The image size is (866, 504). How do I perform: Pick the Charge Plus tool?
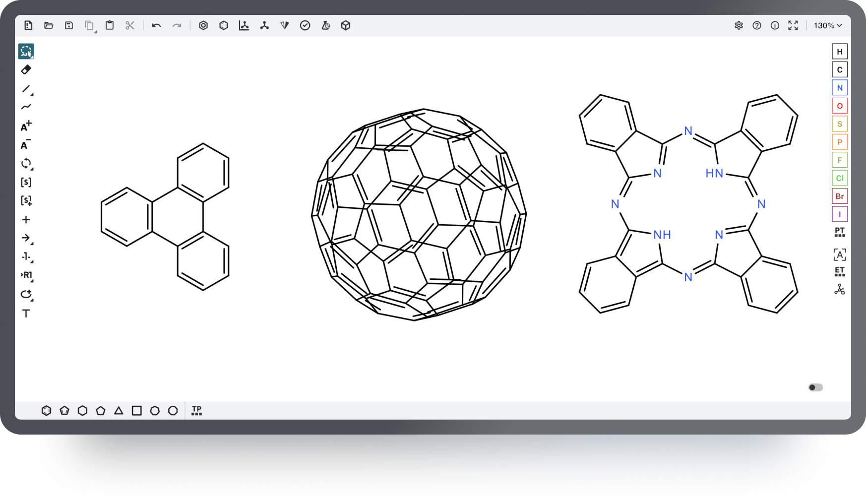pyautogui.click(x=26, y=126)
